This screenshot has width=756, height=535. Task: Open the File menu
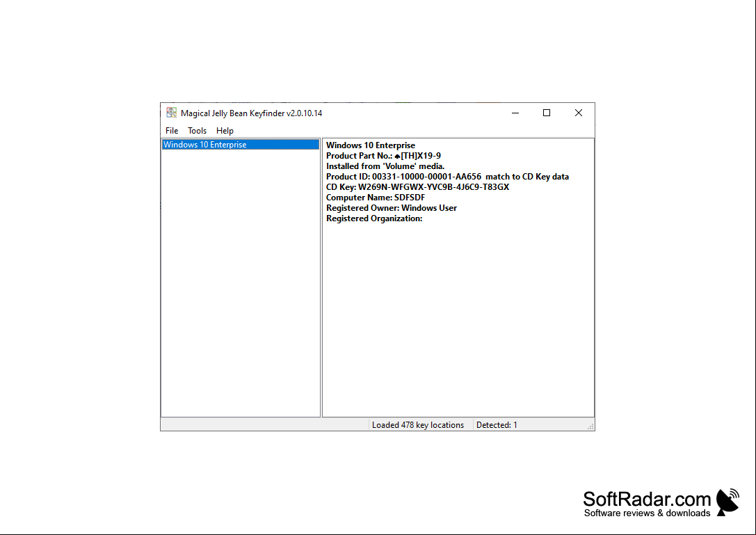(172, 131)
